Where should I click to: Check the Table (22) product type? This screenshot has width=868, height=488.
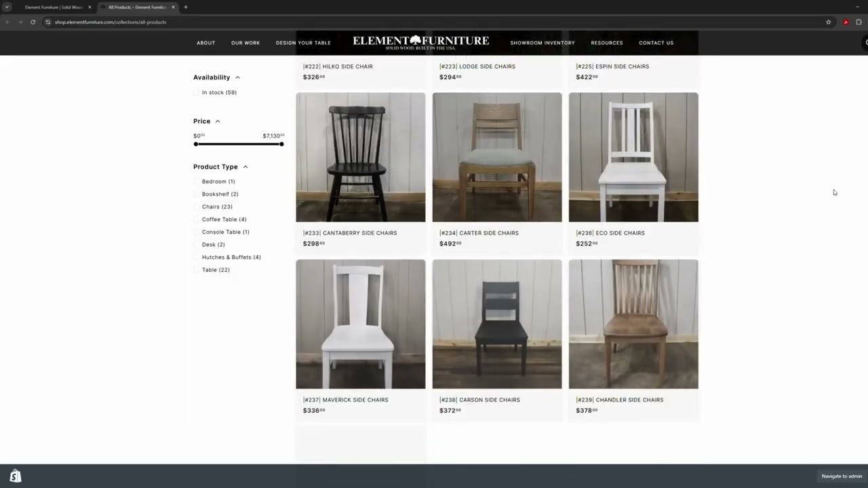click(197, 270)
